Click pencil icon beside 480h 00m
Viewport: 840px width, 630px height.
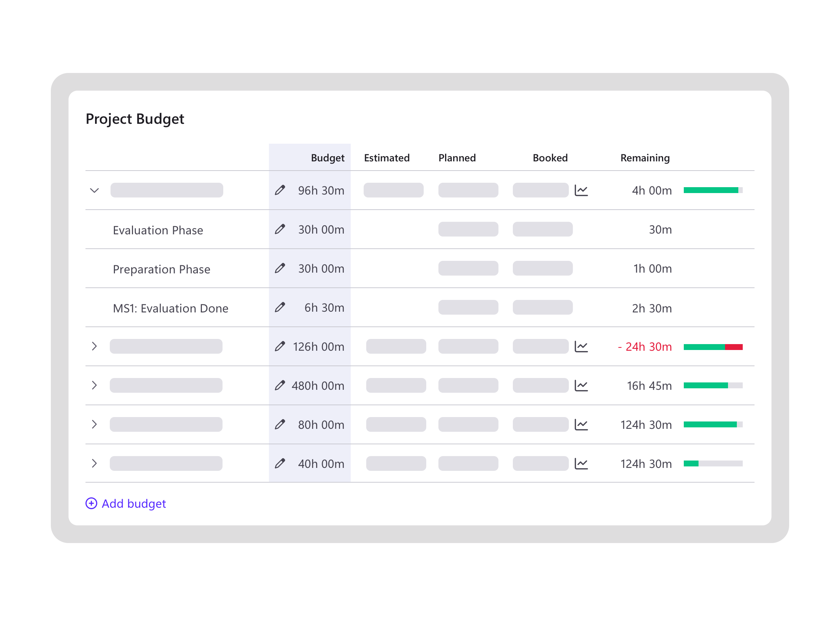(280, 385)
